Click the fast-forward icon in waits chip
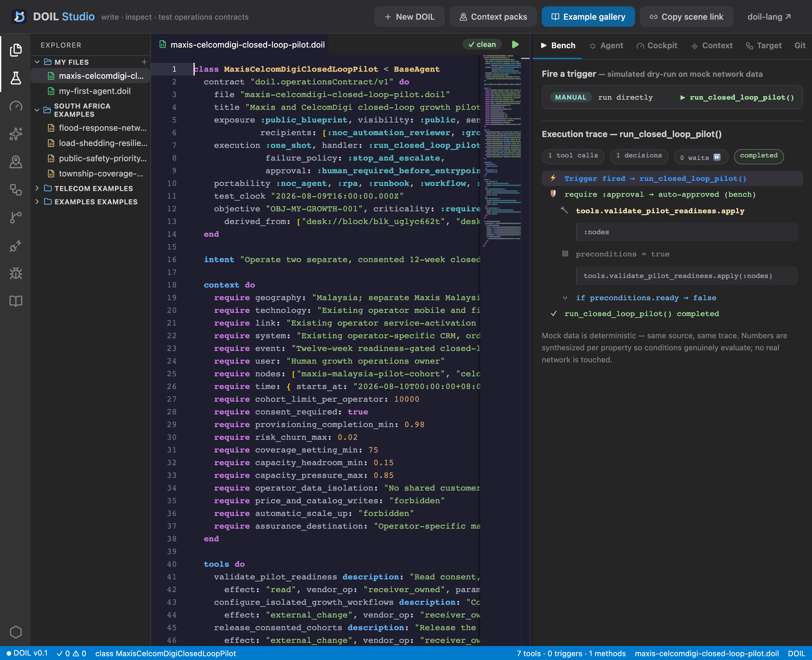The height and width of the screenshot is (660, 812). tap(717, 157)
